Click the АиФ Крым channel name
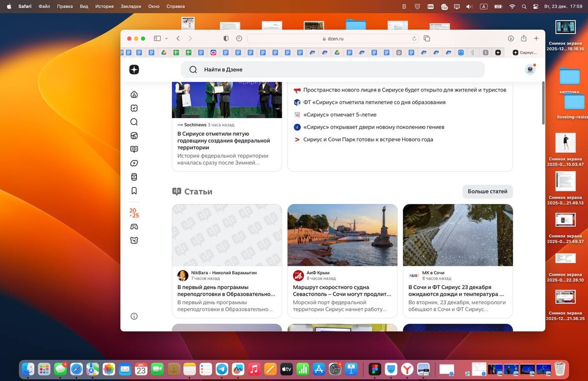 point(318,273)
